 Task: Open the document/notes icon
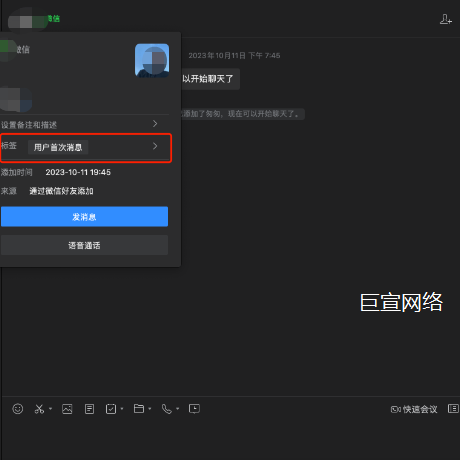89,409
